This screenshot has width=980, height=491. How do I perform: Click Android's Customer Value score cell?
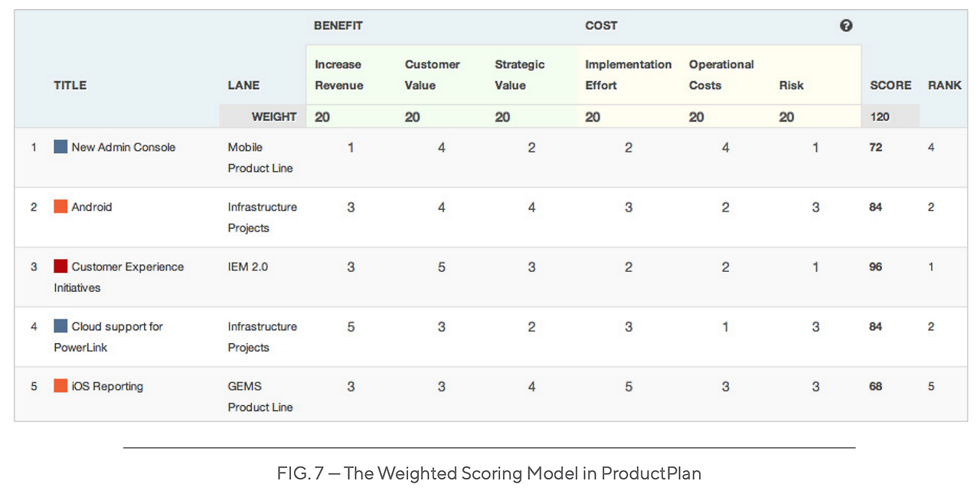442,207
